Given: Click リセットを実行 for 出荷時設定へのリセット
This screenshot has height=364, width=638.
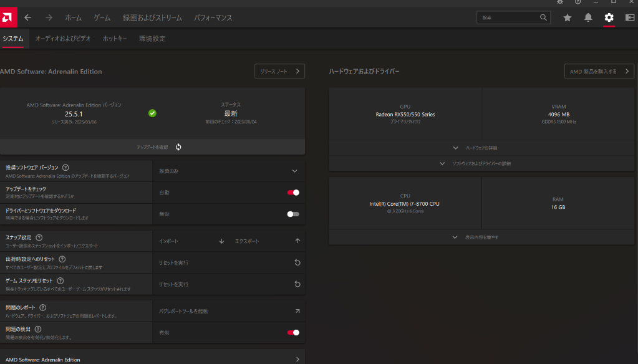Looking at the screenshot, I should click(x=229, y=263).
